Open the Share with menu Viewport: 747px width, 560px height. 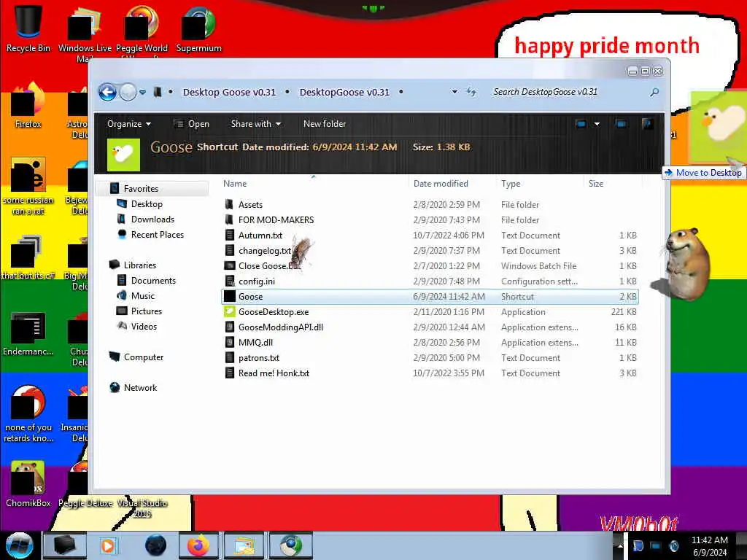256,124
